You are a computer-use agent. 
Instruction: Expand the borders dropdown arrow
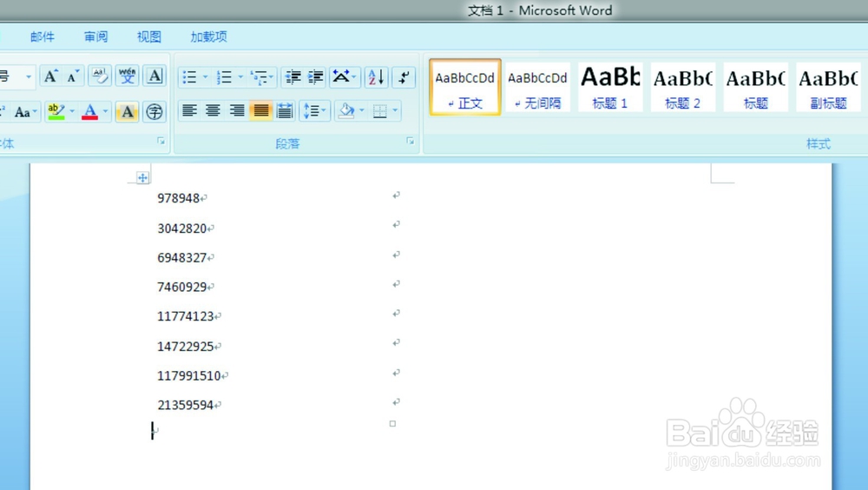pyautogui.click(x=395, y=111)
